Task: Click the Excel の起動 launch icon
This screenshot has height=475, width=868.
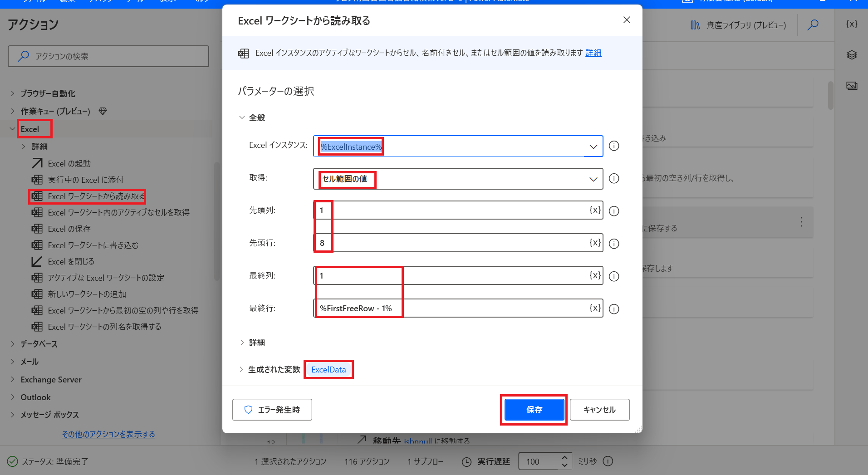Action: tap(37, 163)
